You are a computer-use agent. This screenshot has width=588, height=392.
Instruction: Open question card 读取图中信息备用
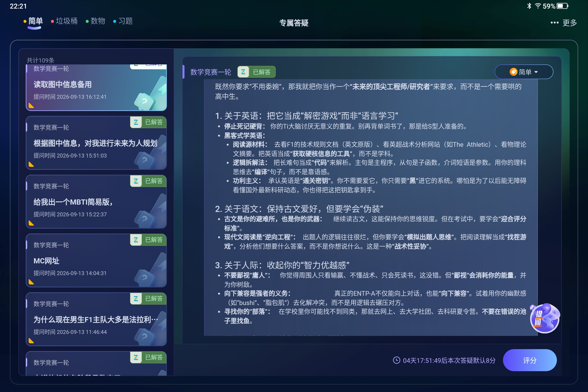96,87
